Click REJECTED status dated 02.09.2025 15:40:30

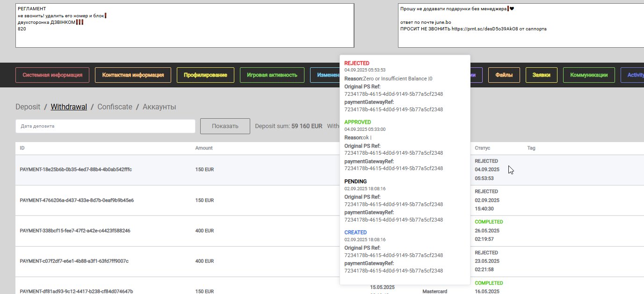pyautogui.click(x=486, y=192)
